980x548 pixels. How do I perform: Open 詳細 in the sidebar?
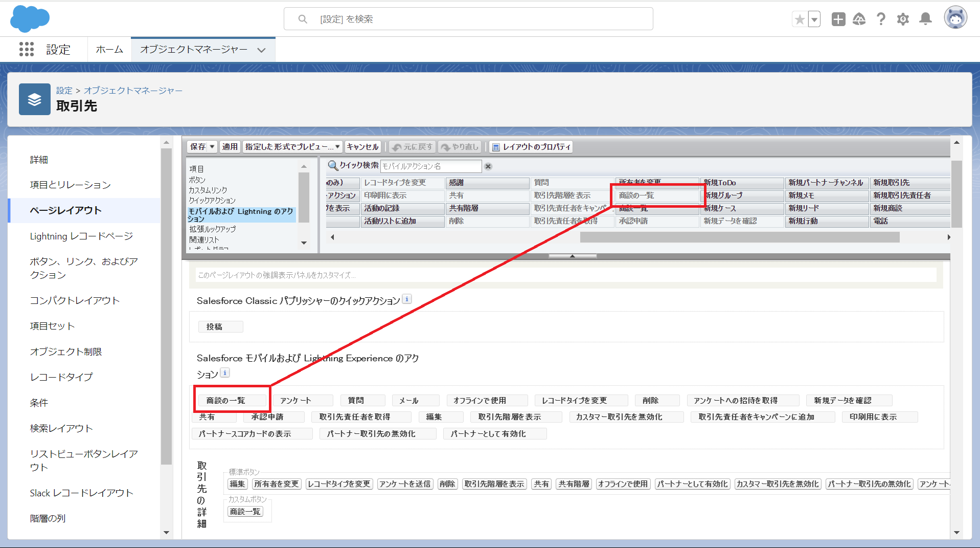tap(39, 160)
